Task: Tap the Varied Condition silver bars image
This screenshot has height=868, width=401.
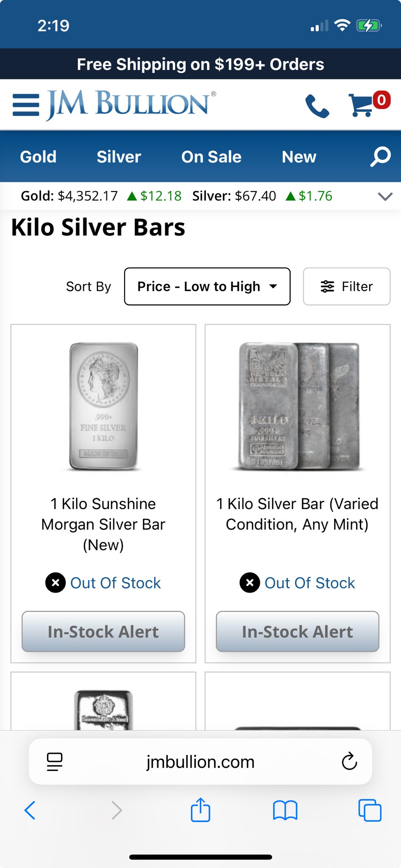Action: [298, 406]
